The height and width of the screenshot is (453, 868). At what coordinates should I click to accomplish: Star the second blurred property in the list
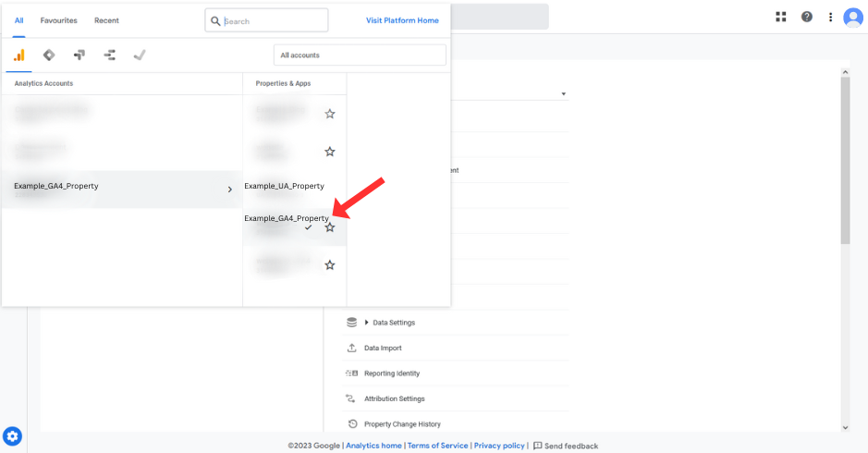coord(330,152)
